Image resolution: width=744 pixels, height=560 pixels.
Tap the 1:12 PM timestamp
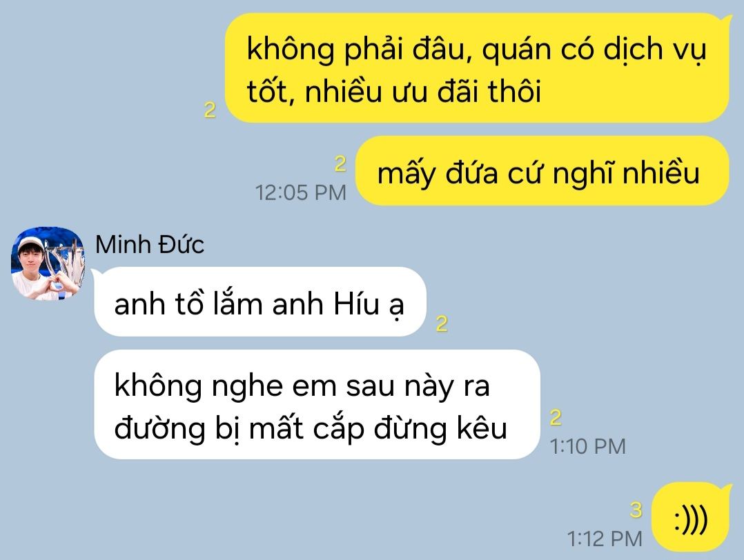pyautogui.click(x=605, y=539)
